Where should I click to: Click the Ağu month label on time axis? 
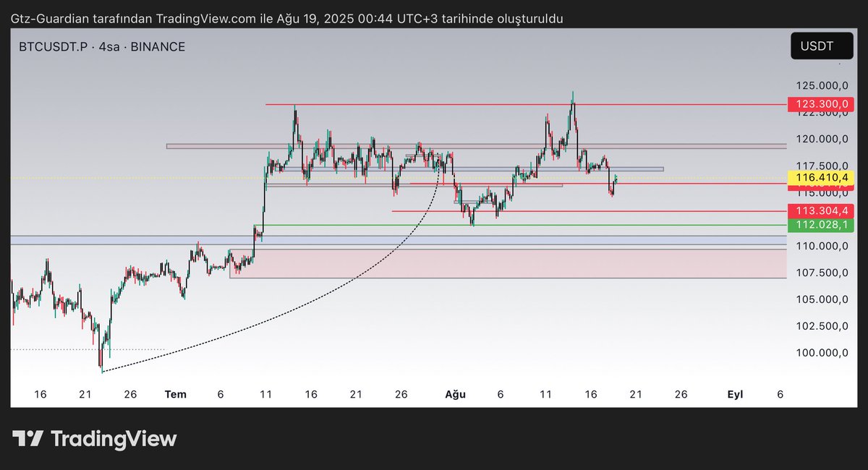455,394
